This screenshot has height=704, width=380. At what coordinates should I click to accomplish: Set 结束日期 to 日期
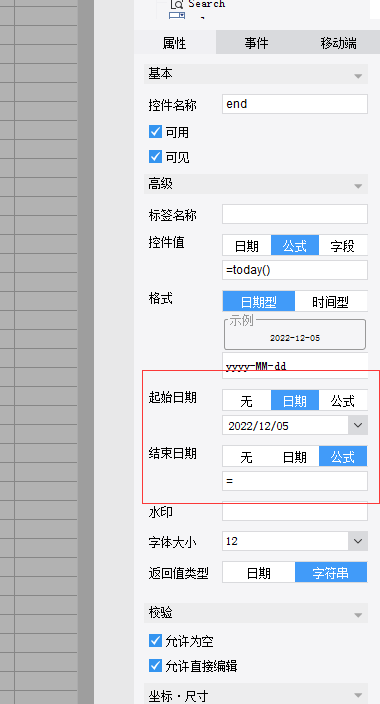(295, 457)
